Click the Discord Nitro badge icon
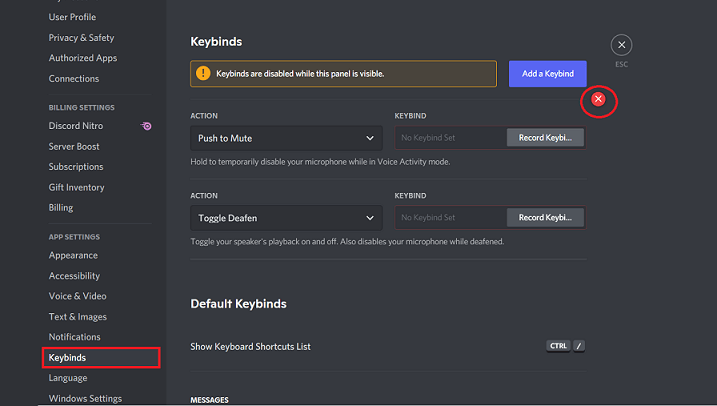This screenshot has height=406, width=717. [146, 126]
